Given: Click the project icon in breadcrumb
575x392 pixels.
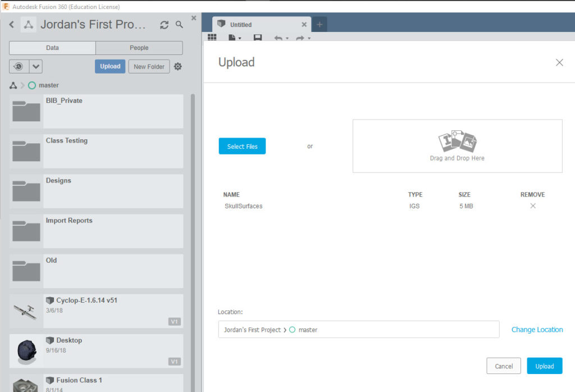Looking at the screenshot, I should point(13,85).
